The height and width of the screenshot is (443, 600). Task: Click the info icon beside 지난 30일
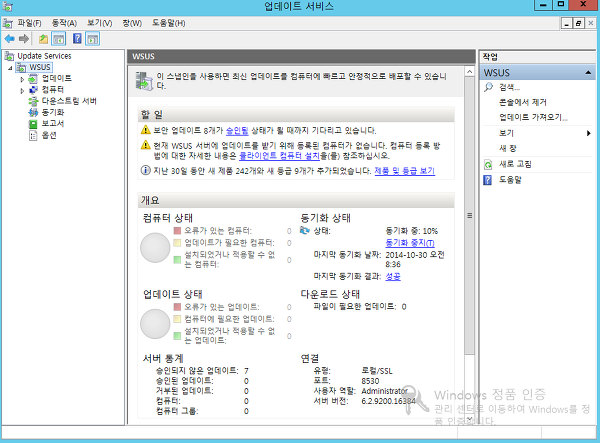tap(145, 170)
